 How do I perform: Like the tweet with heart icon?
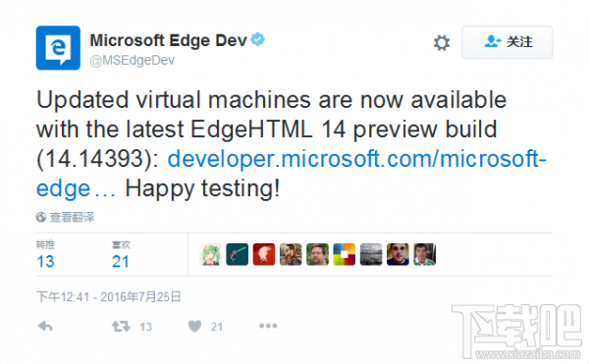tap(194, 326)
